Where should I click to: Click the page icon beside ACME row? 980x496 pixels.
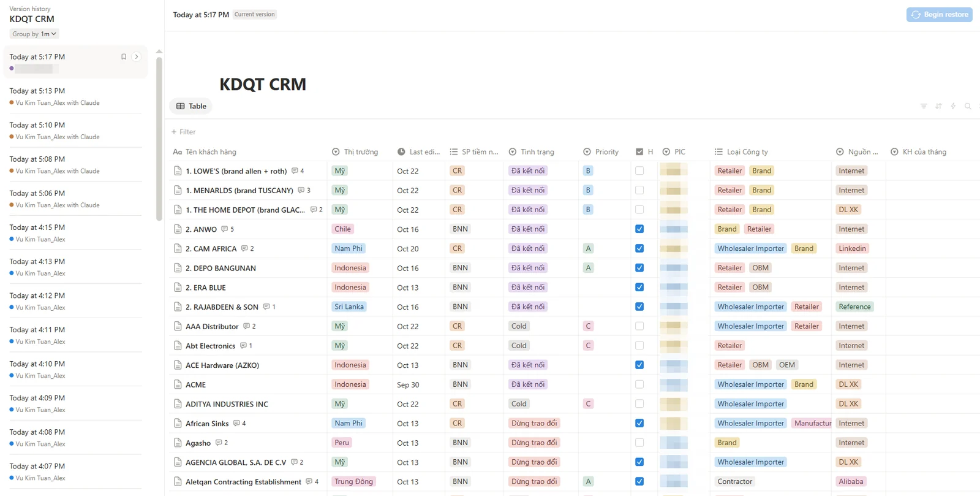coord(178,384)
